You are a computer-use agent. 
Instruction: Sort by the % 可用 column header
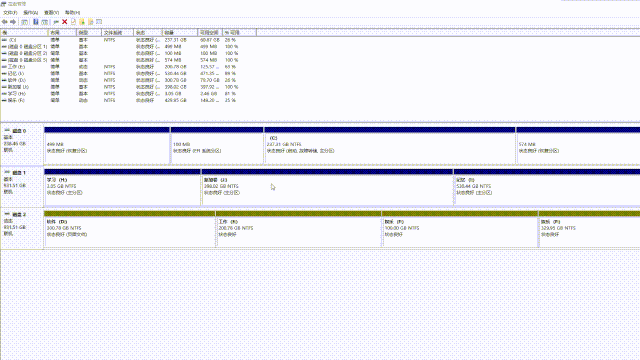(x=240, y=32)
